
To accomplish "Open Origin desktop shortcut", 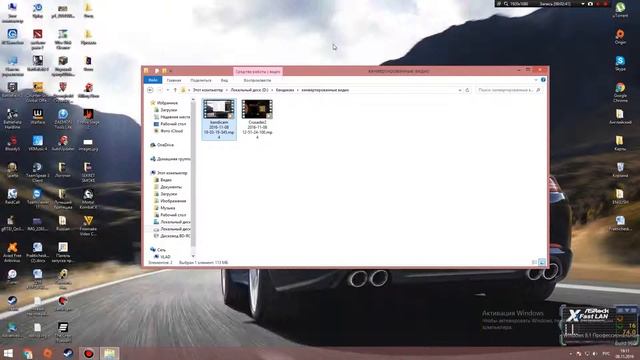I will (620, 37).
